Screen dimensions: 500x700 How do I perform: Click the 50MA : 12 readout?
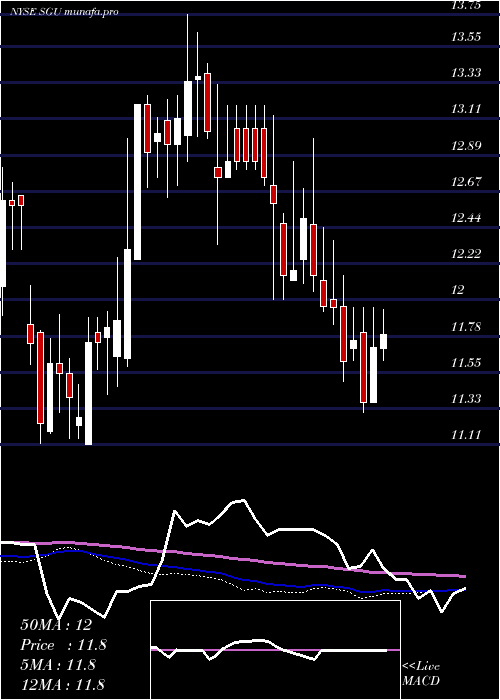56,625
